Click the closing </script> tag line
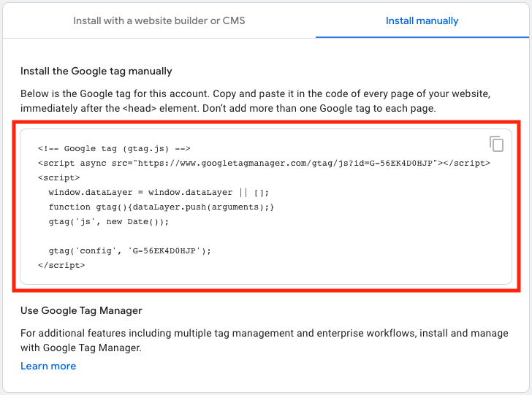The image size is (532, 395). (x=61, y=265)
